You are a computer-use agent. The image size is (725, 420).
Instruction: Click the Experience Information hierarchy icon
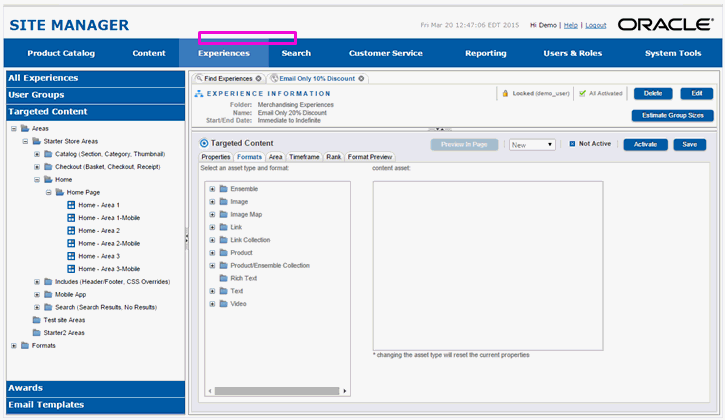pos(199,93)
